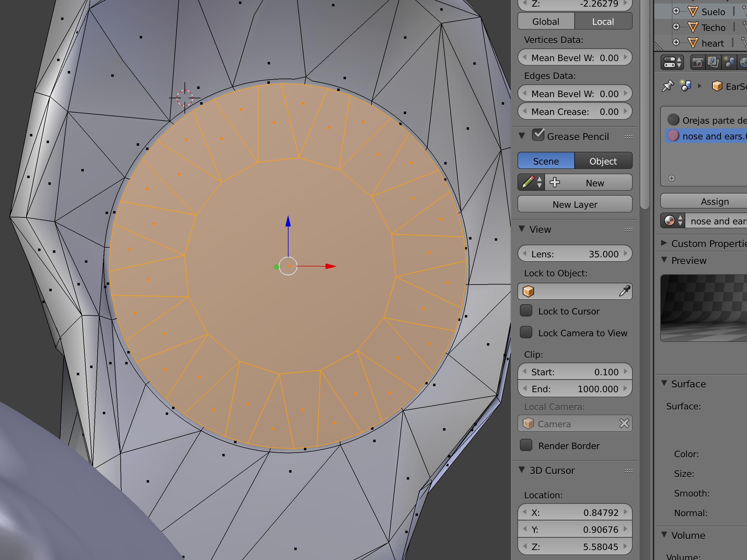Open the Render properties camera tab

tap(697, 63)
